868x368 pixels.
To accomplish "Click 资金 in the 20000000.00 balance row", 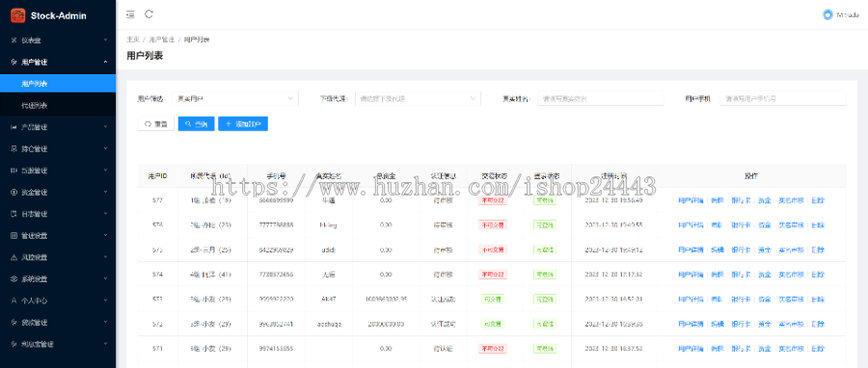I will tap(765, 324).
